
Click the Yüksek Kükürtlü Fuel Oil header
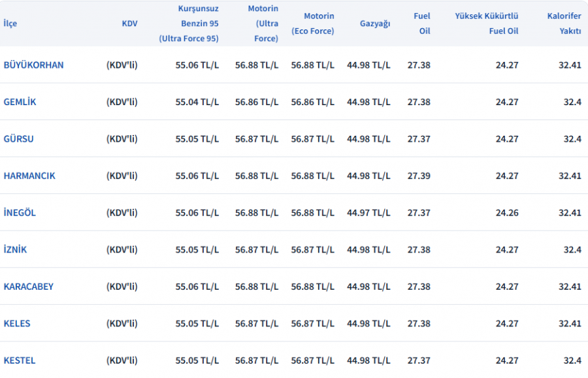click(487, 24)
